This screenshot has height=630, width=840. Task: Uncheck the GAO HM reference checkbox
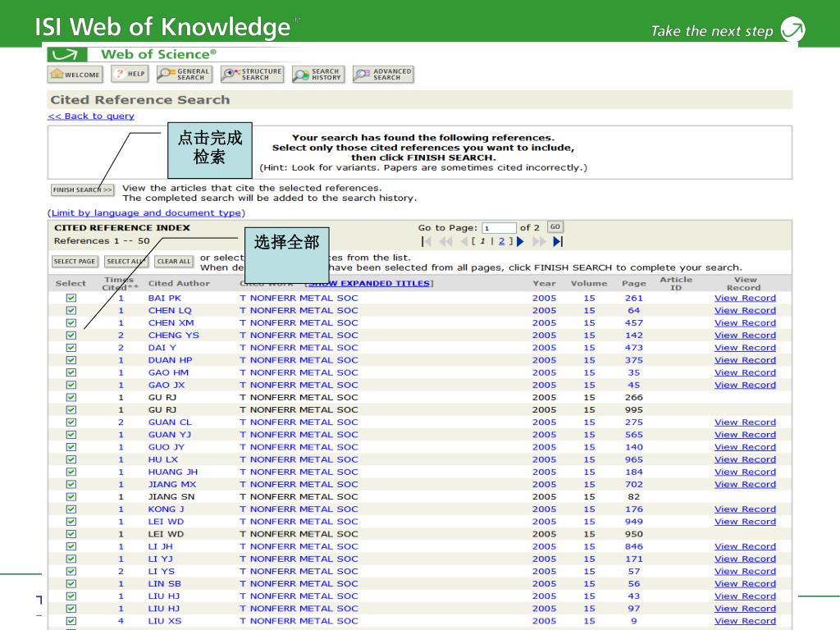(71, 372)
